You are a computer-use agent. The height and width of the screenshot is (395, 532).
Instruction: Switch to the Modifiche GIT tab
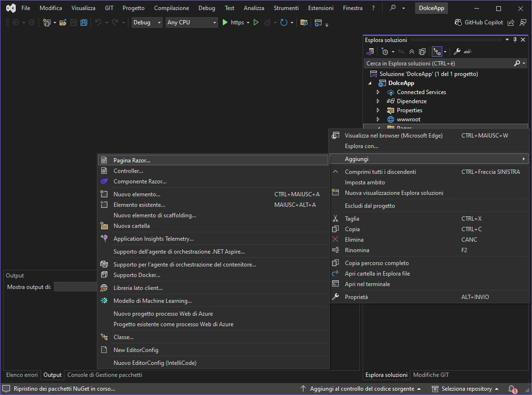[x=431, y=375]
